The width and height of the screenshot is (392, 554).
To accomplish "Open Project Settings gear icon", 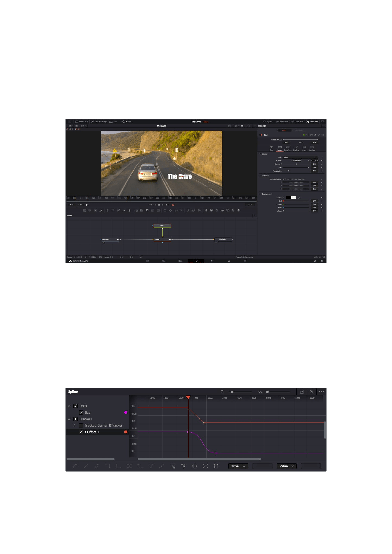I will pos(322,261).
